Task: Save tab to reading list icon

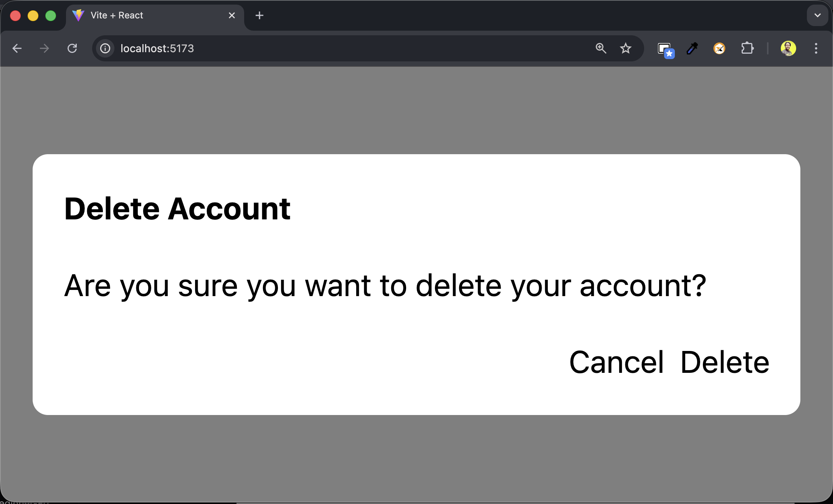Action: 665,49
